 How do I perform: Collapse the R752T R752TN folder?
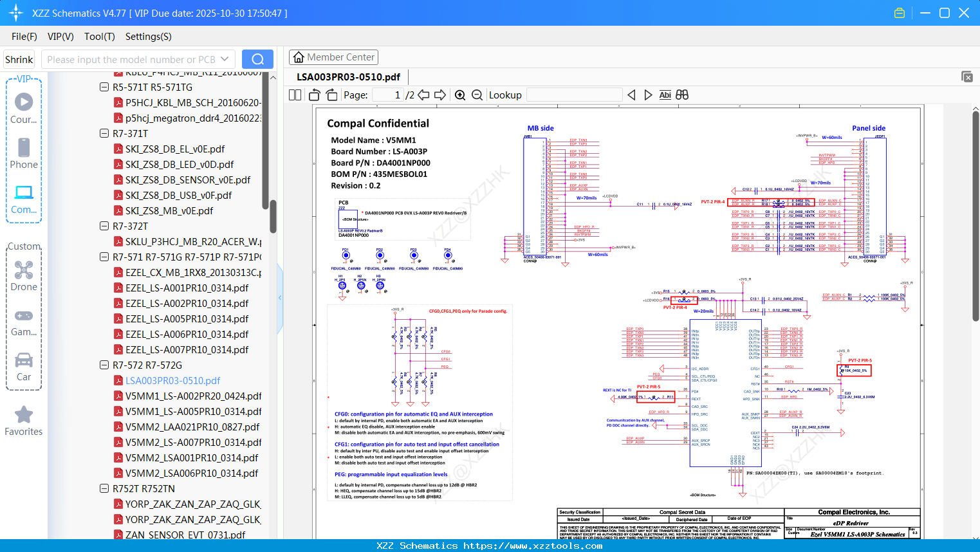pos(104,488)
